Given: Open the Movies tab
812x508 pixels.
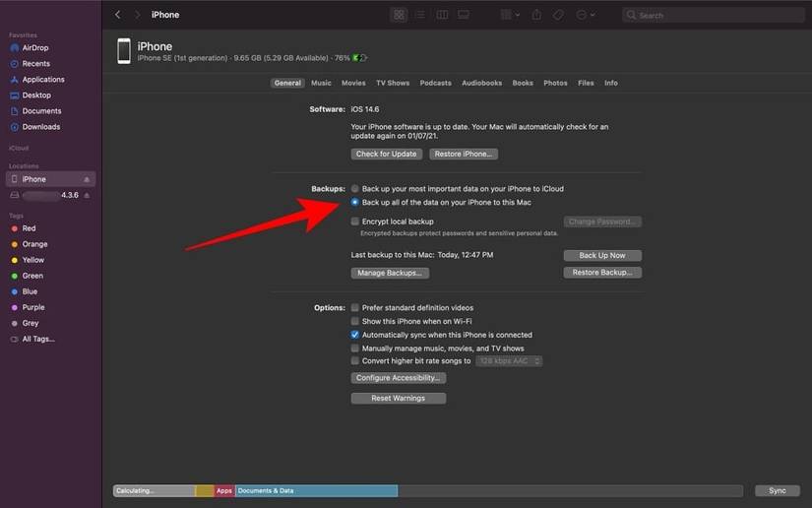Looking at the screenshot, I should click(353, 83).
